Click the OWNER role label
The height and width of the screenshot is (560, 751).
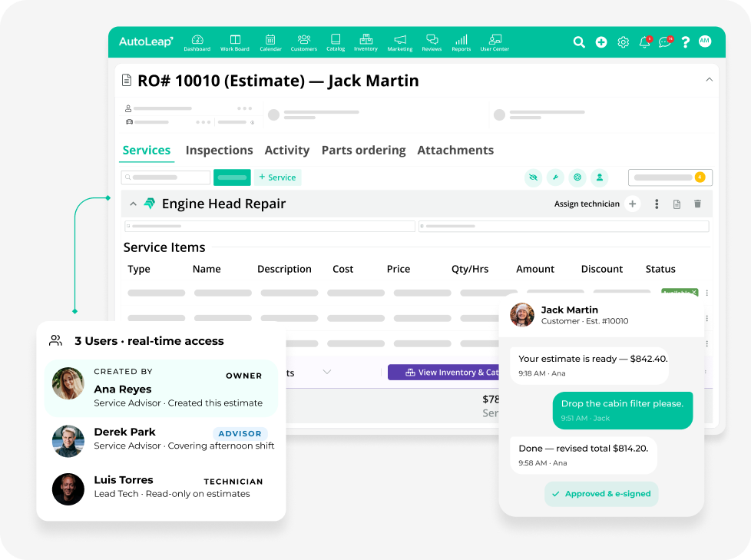243,376
